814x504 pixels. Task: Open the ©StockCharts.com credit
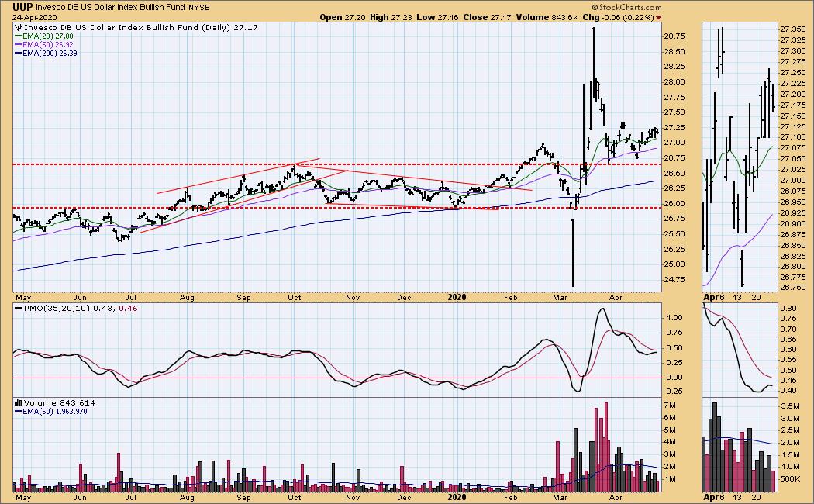pyautogui.click(x=626, y=7)
